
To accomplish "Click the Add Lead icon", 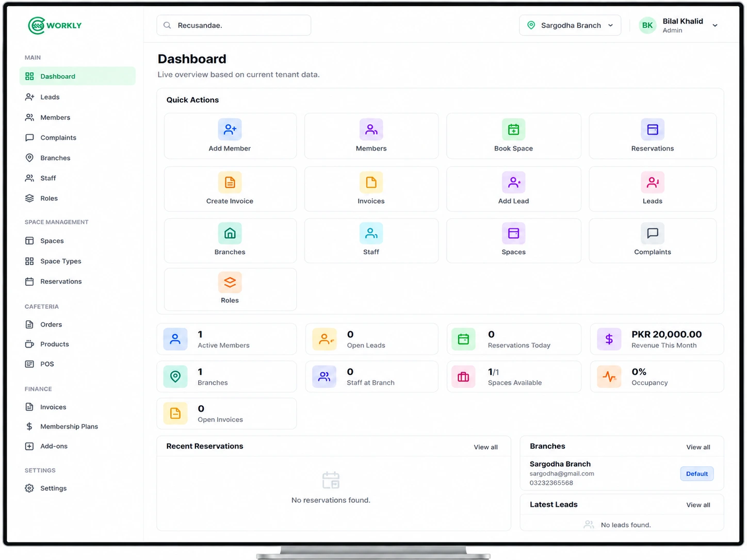I will 513,182.
